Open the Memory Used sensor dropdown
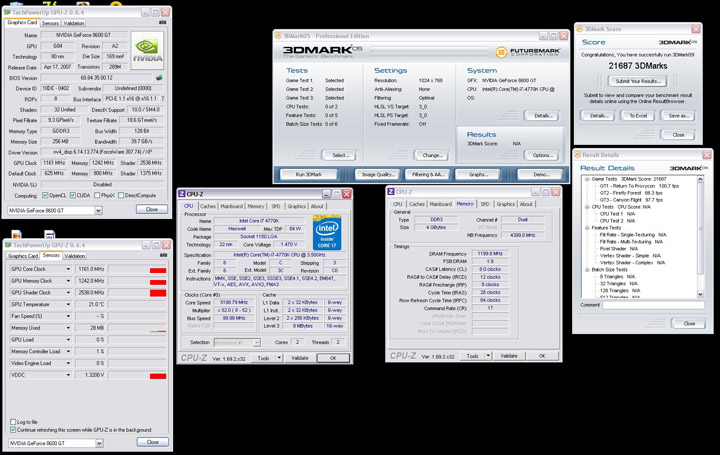Screen dimensions: 720x455 coord(68,328)
